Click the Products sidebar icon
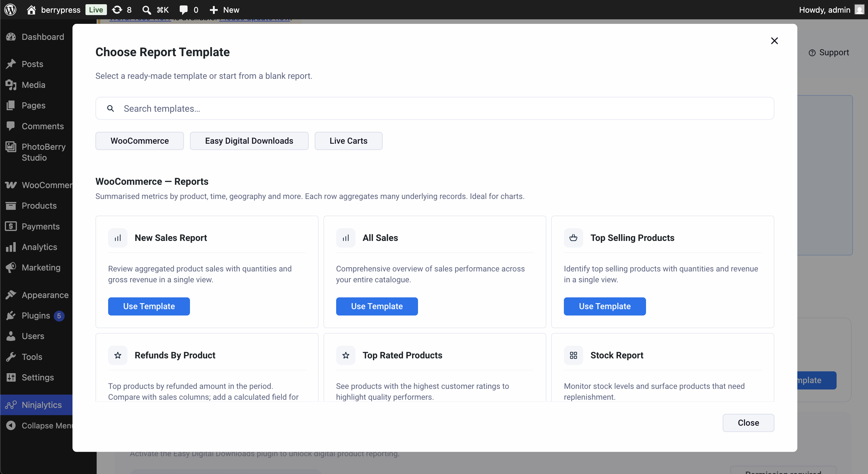 [x=11, y=206]
